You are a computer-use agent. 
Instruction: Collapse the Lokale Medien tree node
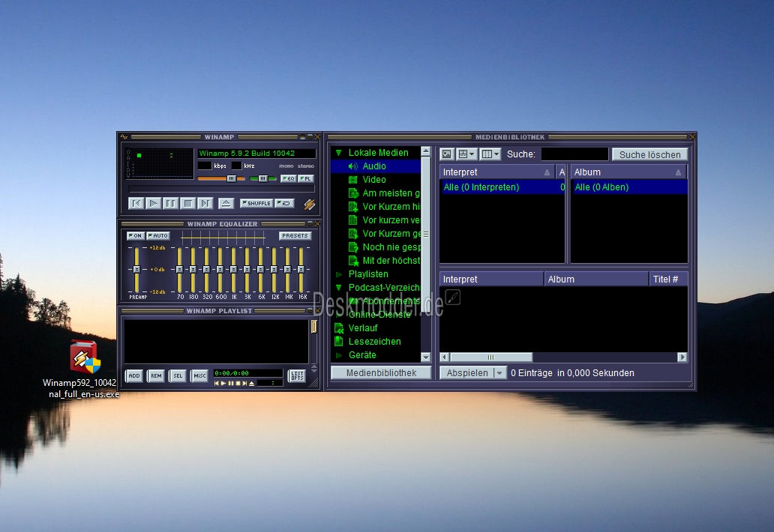(339, 153)
